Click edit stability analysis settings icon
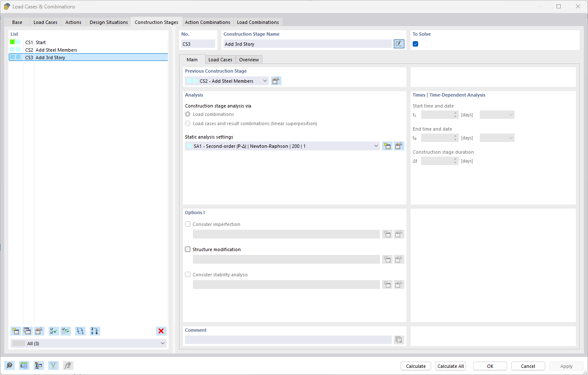The width and height of the screenshot is (588, 375). (x=399, y=284)
